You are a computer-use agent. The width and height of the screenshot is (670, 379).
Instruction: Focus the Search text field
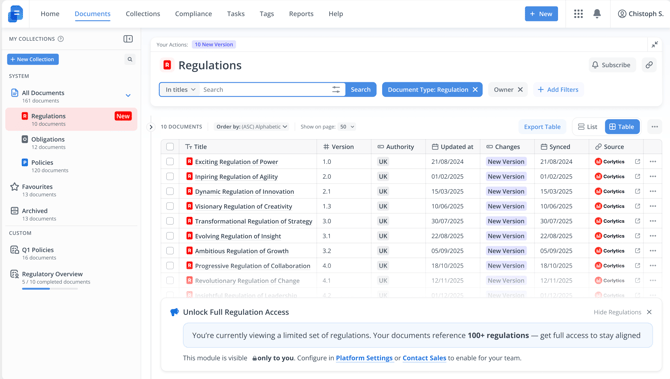(x=265, y=89)
